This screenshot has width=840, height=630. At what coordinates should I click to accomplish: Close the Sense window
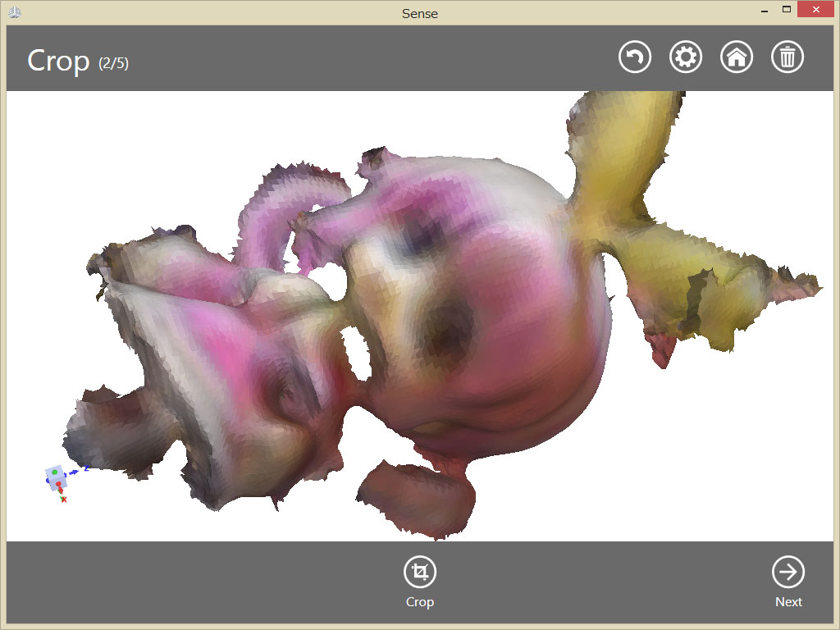pyautogui.click(x=816, y=10)
